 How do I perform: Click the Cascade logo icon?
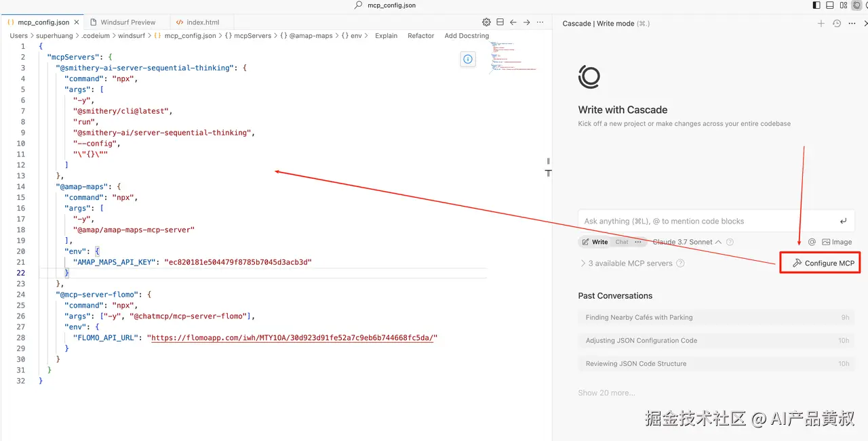click(x=589, y=77)
